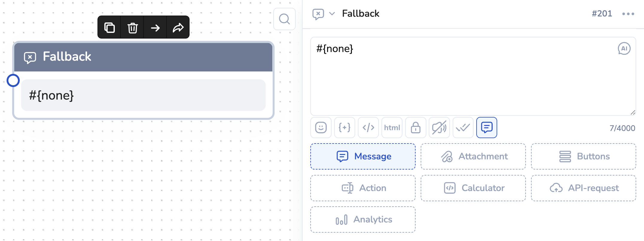This screenshot has height=241, width=644.
Task: Click the share forward arrow icon
Action: tap(178, 28)
